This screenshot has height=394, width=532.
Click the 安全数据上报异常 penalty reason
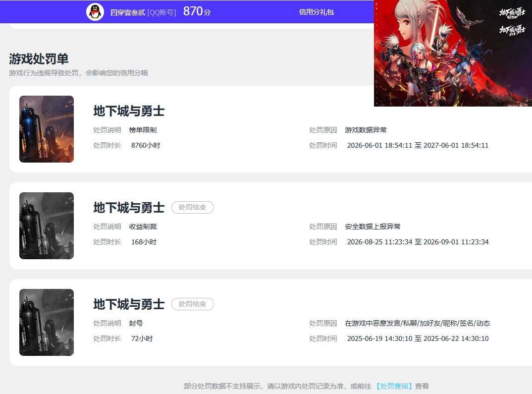372,226
